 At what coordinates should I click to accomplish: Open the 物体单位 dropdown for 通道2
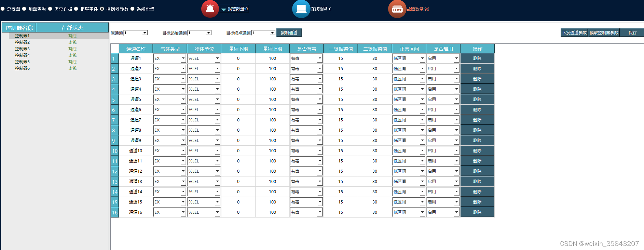(204, 69)
